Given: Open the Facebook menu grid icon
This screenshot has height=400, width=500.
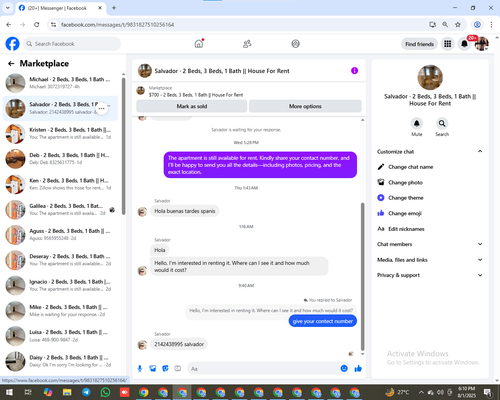Looking at the screenshot, I should (x=448, y=44).
